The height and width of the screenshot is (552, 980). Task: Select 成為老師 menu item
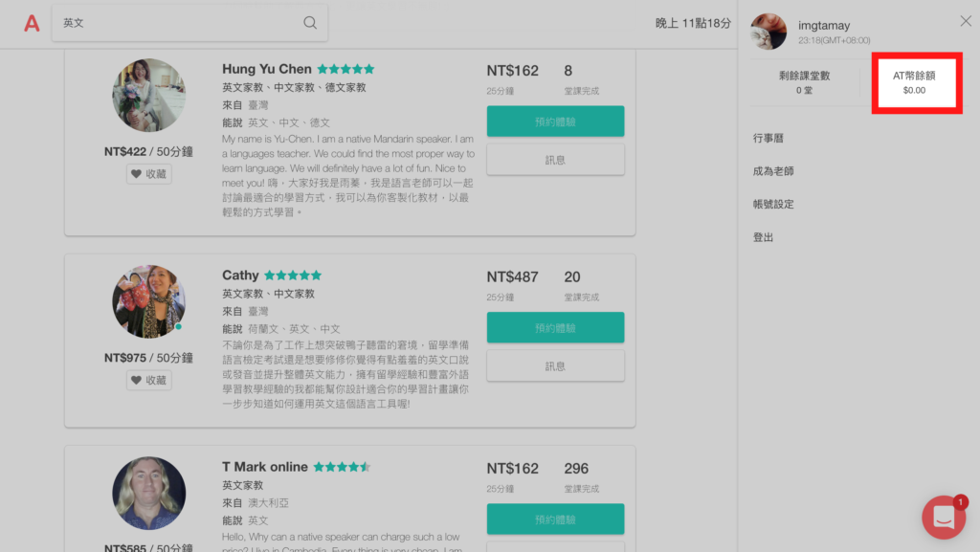tap(773, 171)
